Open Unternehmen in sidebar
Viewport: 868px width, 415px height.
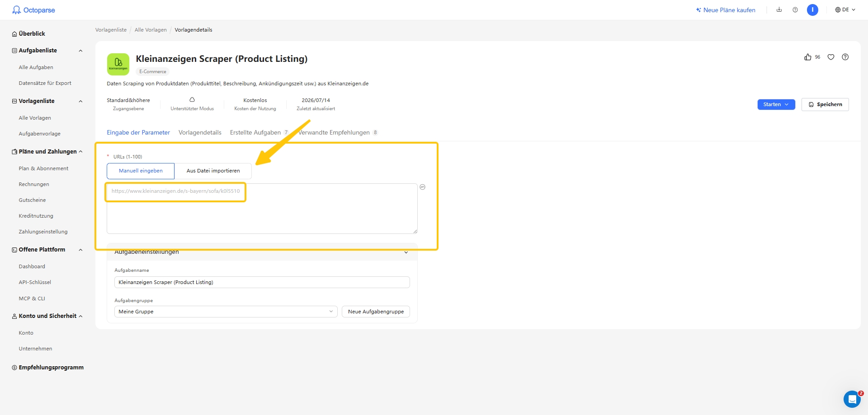point(36,349)
